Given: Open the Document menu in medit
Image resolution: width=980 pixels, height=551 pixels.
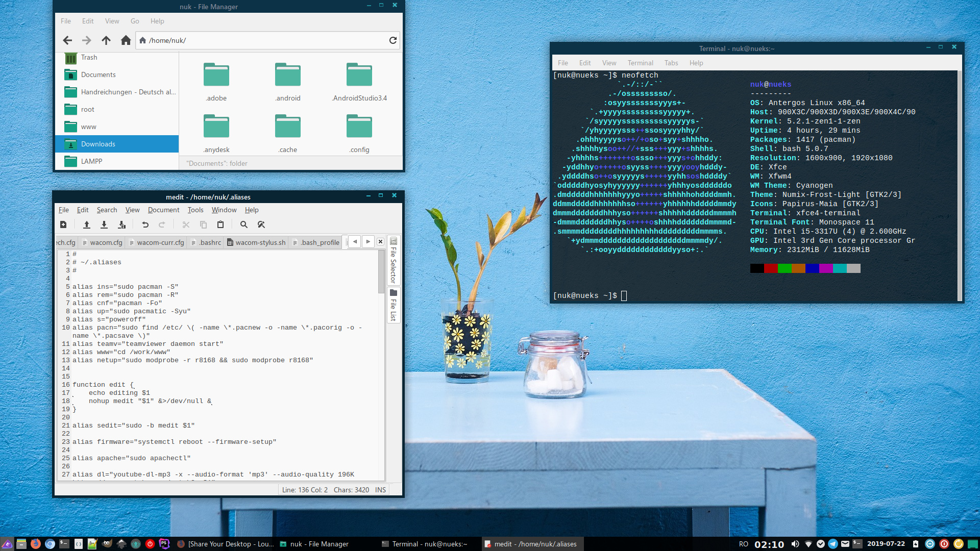Looking at the screenshot, I should [163, 210].
